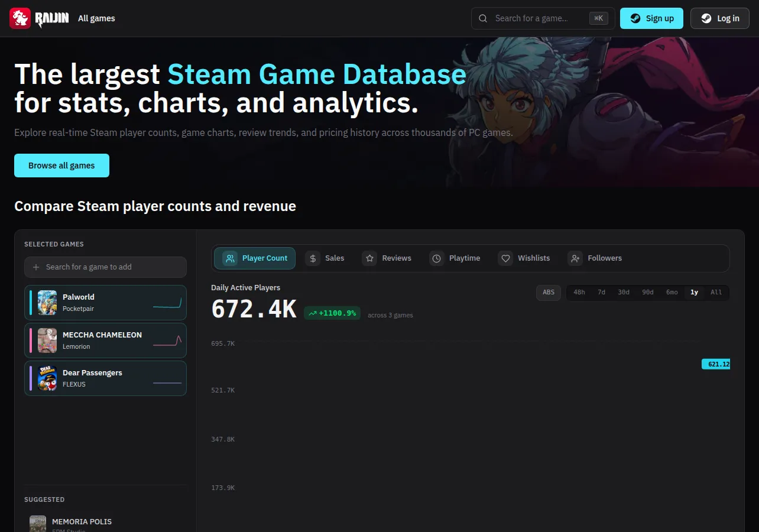Click the Sign up button

(x=651, y=18)
